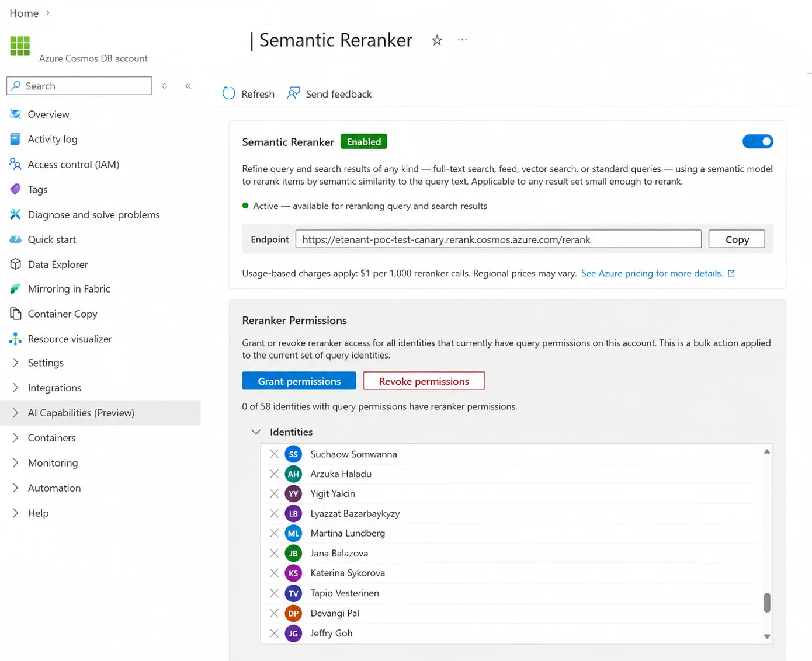Screen dimensions: 812x661
Task: Click the Diagnose and solve problems icon
Action: [x=16, y=214]
